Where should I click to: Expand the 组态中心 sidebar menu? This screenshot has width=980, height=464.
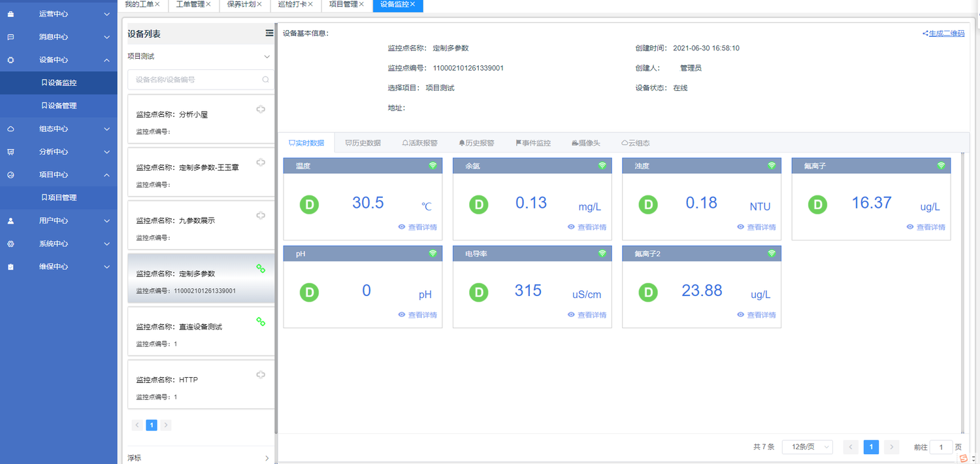[x=107, y=129]
